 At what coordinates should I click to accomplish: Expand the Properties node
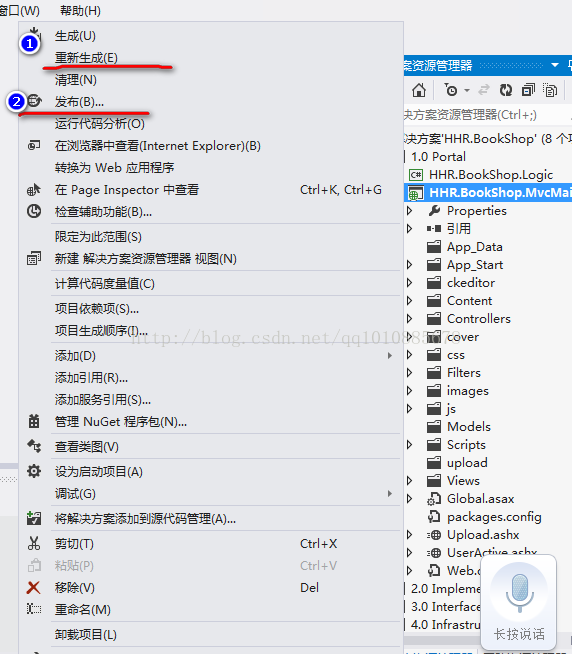(410, 211)
